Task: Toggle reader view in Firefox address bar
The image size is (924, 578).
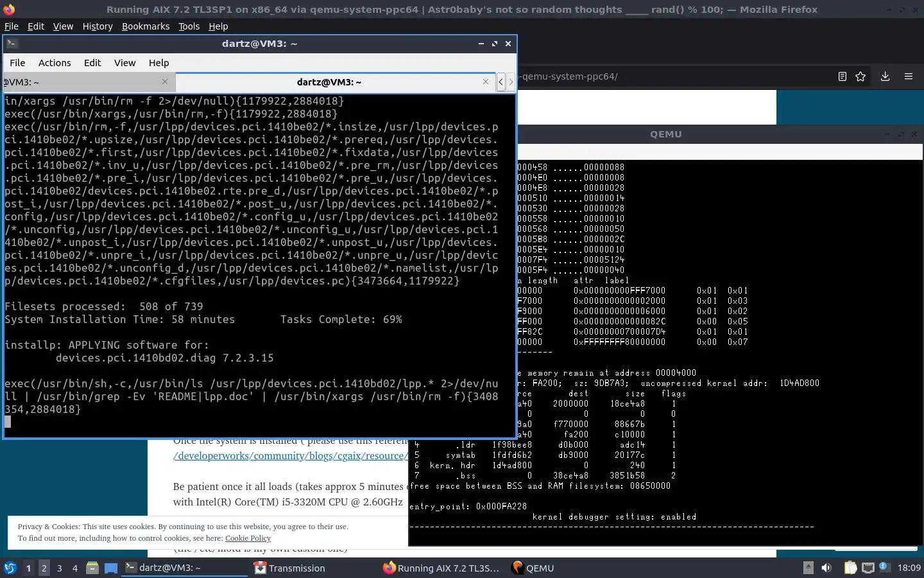Action: point(842,76)
